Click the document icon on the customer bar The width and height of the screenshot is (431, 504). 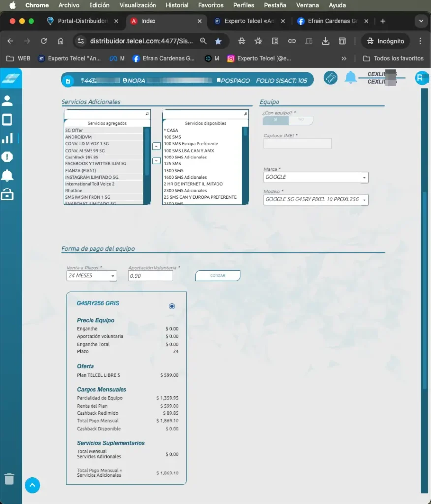tap(68, 81)
